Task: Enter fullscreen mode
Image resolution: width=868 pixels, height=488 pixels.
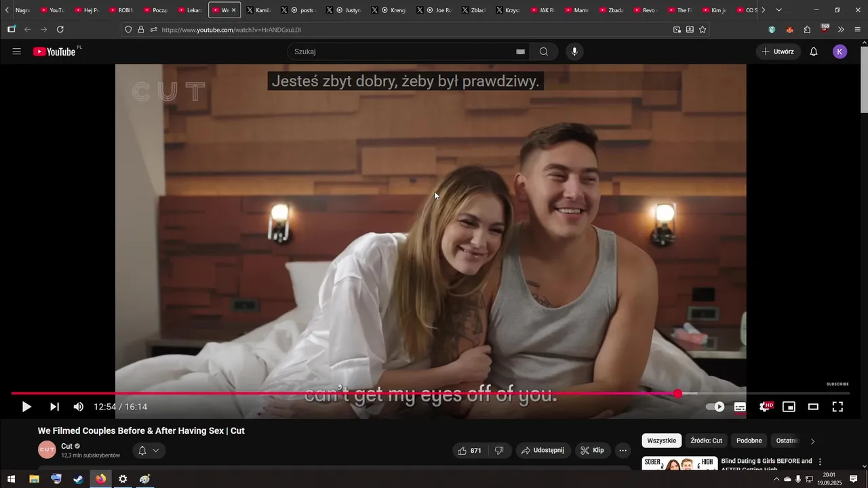Action: coord(837,407)
